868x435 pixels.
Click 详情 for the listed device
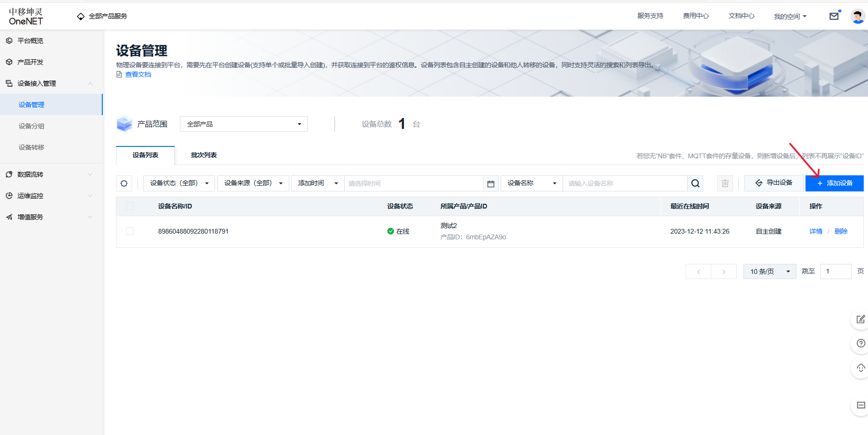tap(815, 231)
